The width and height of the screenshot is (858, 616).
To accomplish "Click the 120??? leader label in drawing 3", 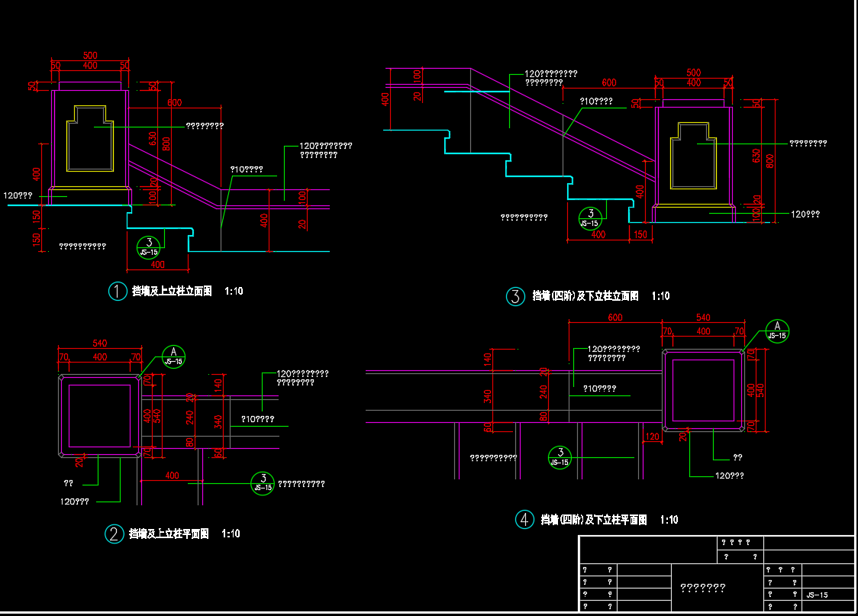I will pos(805,214).
